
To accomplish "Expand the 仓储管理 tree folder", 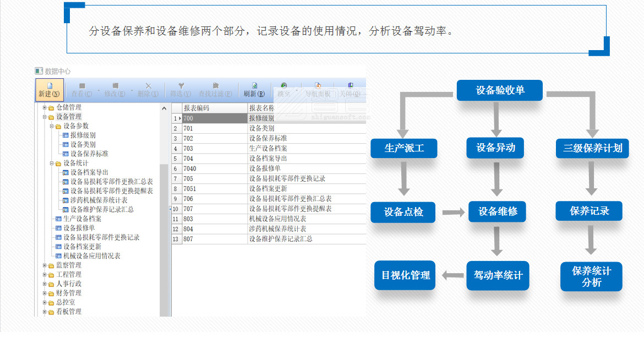I will (45, 107).
